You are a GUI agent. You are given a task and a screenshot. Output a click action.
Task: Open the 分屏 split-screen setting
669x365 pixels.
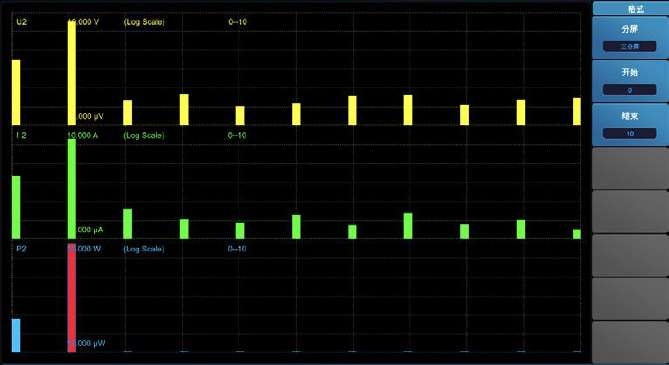(631, 38)
